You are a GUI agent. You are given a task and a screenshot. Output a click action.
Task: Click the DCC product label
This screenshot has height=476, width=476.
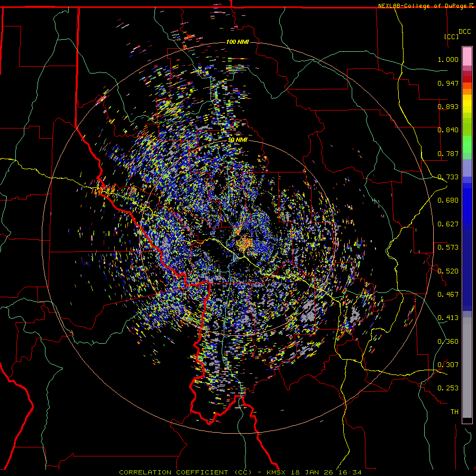464,32
